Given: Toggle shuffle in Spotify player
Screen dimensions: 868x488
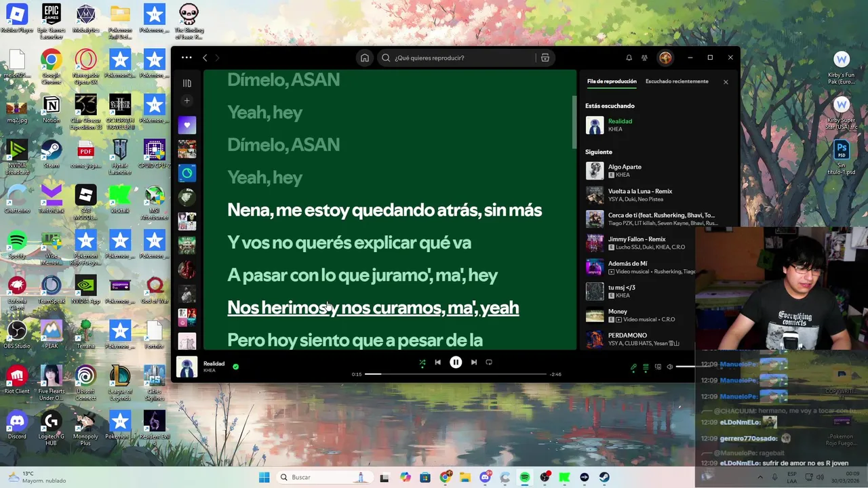Looking at the screenshot, I should pos(422,363).
